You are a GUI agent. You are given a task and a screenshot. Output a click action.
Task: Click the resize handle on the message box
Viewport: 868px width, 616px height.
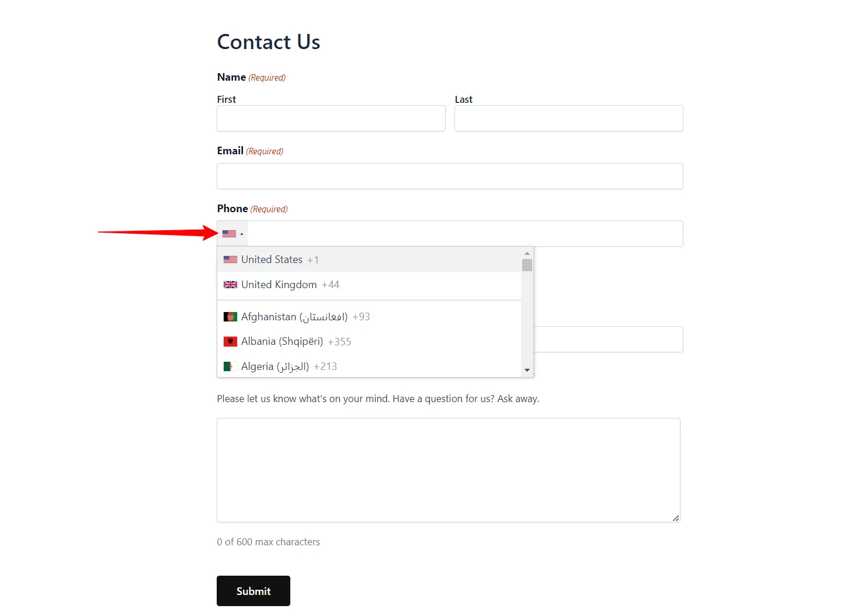(x=676, y=518)
